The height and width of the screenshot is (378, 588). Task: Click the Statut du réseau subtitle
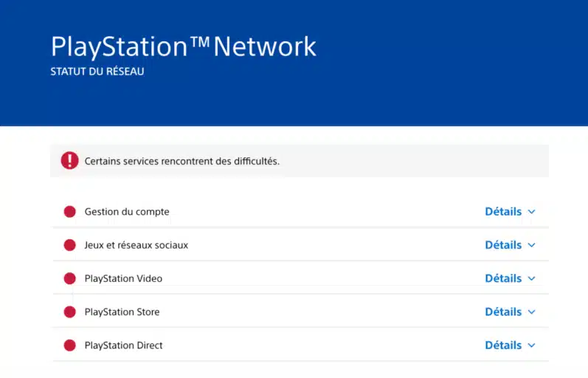pyautogui.click(x=97, y=72)
